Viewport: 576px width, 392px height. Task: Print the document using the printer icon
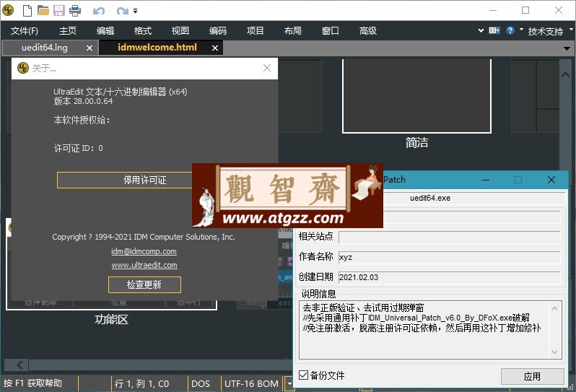pos(75,11)
